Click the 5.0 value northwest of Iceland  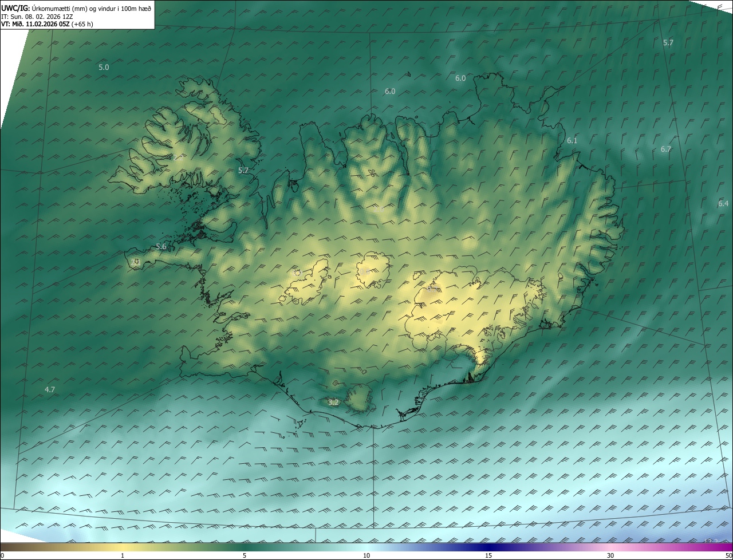coord(104,67)
